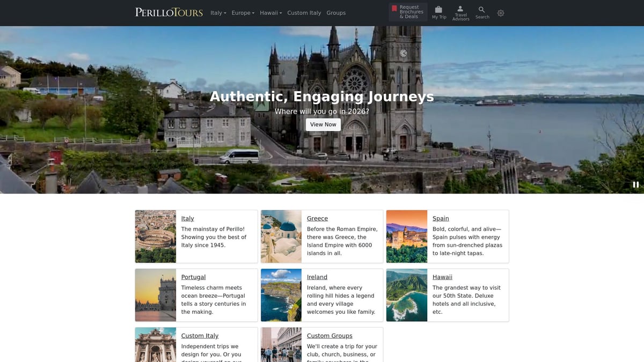Click the red bookmark on Request Brochures
The image size is (644, 362).
pyautogui.click(x=396, y=10)
